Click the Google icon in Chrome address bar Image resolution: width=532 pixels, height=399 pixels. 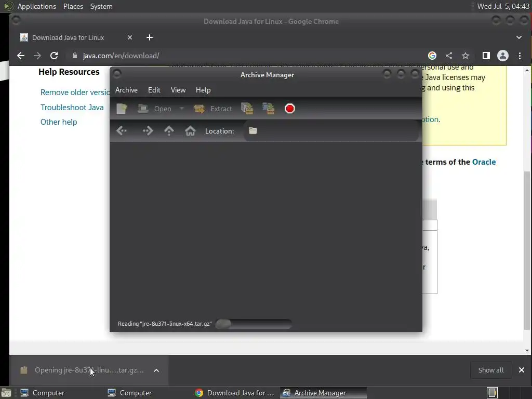(x=432, y=56)
